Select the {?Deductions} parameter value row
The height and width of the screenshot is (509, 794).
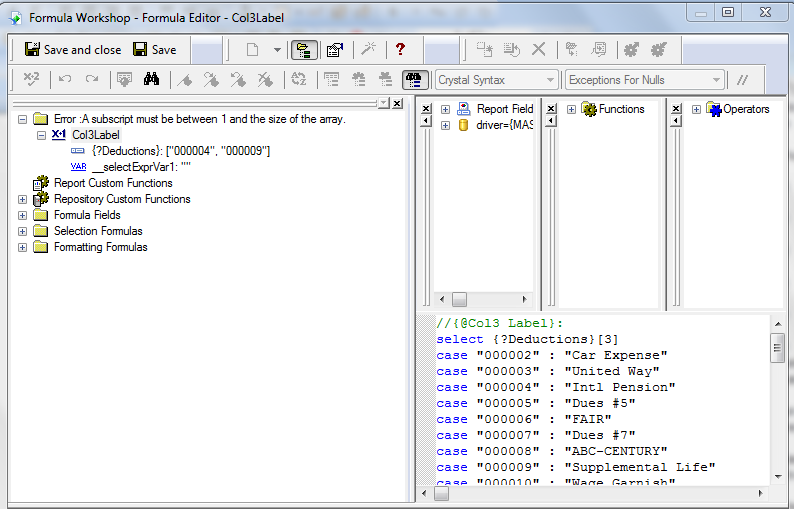pyautogui.click(x=181, y=151)
